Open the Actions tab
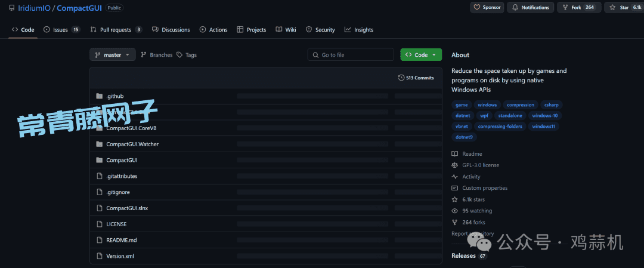The image size is (644, 268). point(213,30)
